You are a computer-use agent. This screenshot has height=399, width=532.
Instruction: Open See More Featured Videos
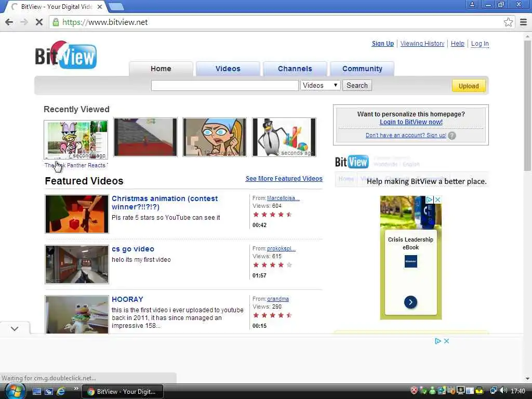tap(284, 179)
